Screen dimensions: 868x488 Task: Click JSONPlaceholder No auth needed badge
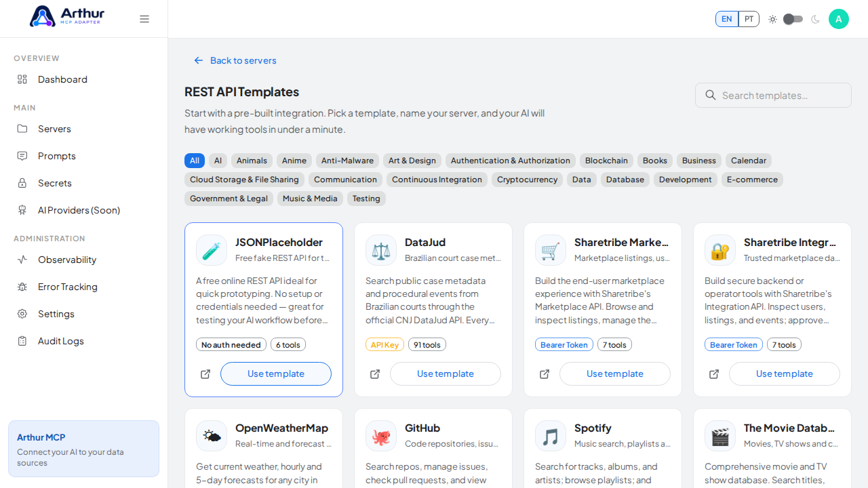click(231, 345)
